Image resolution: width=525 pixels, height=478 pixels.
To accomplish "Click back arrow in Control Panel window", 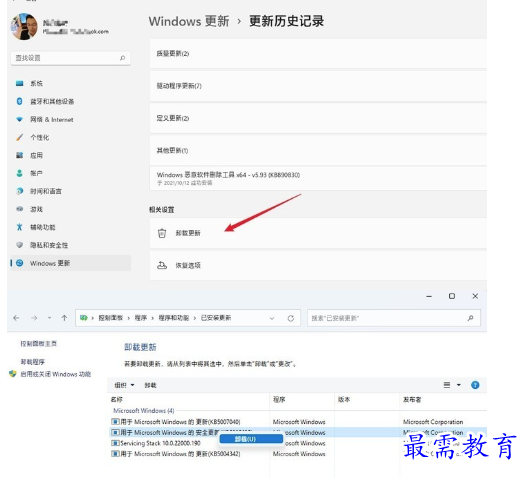I will point(16,318).
